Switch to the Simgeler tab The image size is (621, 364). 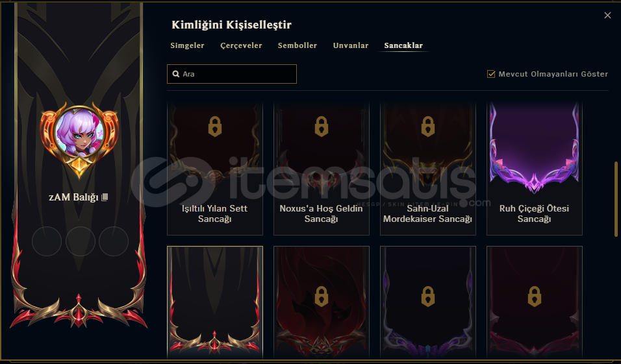point(187,45)
